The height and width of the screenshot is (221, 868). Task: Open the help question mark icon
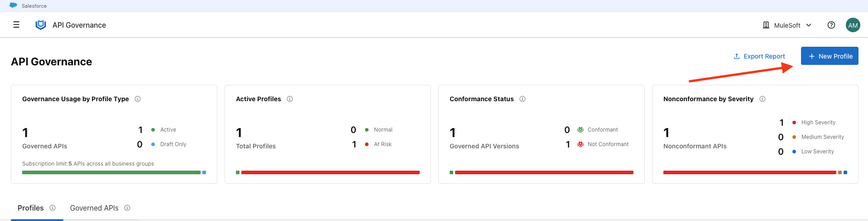click(831, 25)
